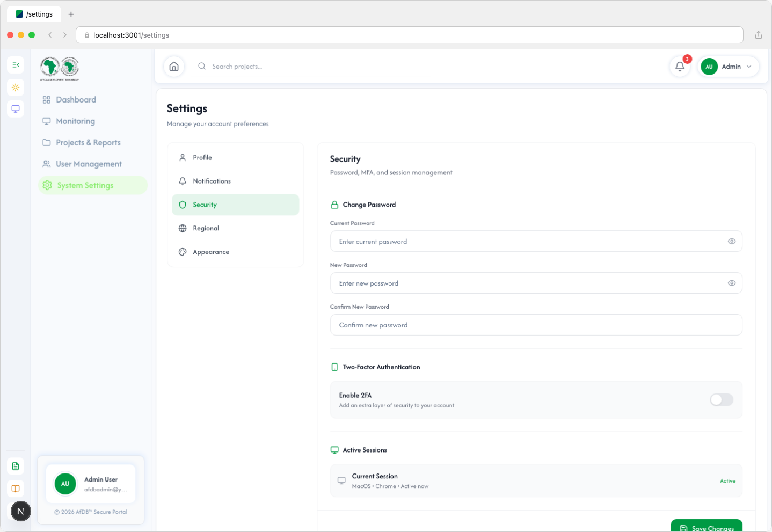This screenshot has width=772, height=532.
Task: Click the browser share icon
Action: pyautogui.click(x=759, y=35)
